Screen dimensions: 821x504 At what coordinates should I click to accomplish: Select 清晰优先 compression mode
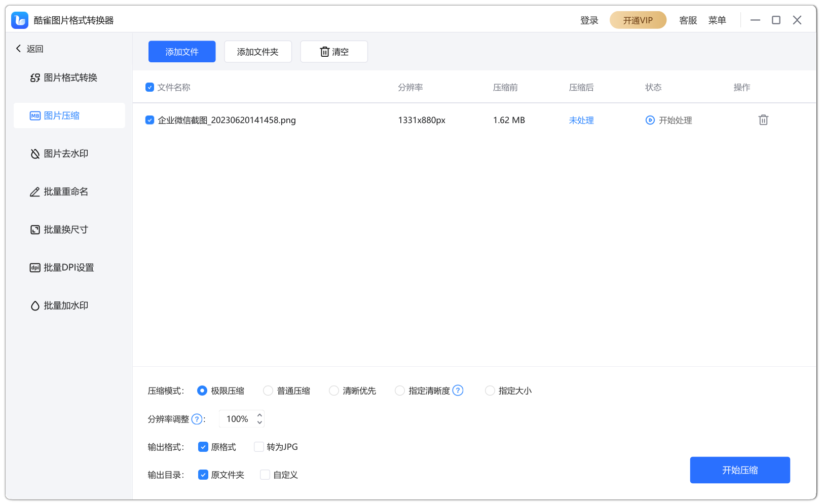(334, 391)
